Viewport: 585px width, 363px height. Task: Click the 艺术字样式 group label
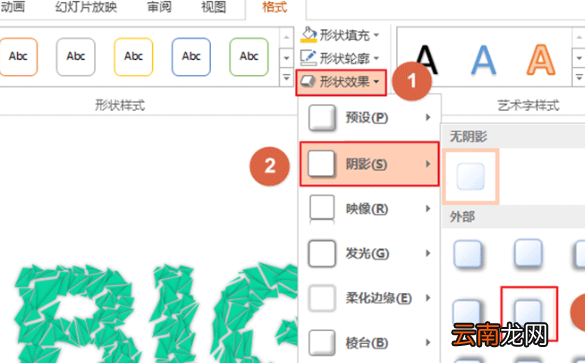528,106
